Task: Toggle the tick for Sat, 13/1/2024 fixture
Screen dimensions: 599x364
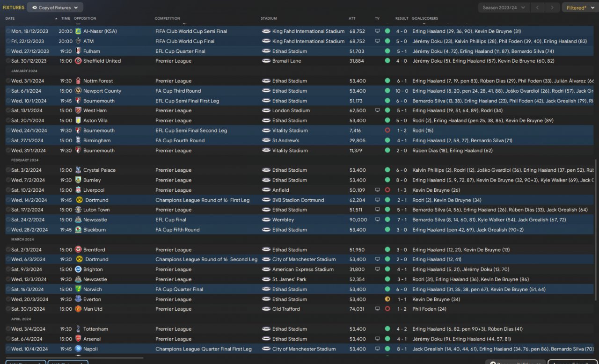Action: coord(8,110)
